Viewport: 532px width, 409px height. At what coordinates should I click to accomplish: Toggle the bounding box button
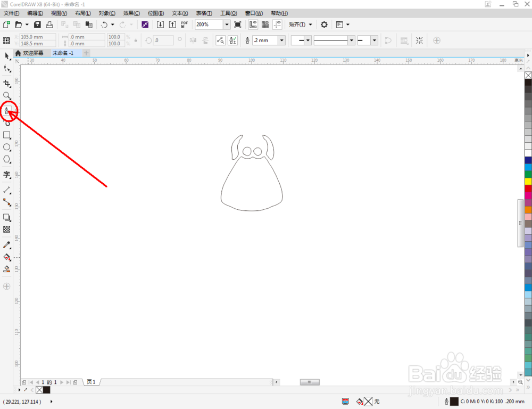click(419, 40)
